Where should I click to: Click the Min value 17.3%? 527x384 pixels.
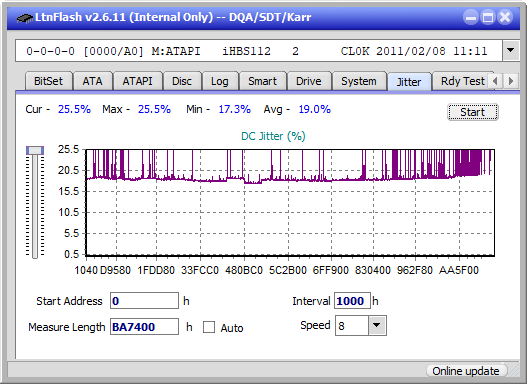coord(235,109)
